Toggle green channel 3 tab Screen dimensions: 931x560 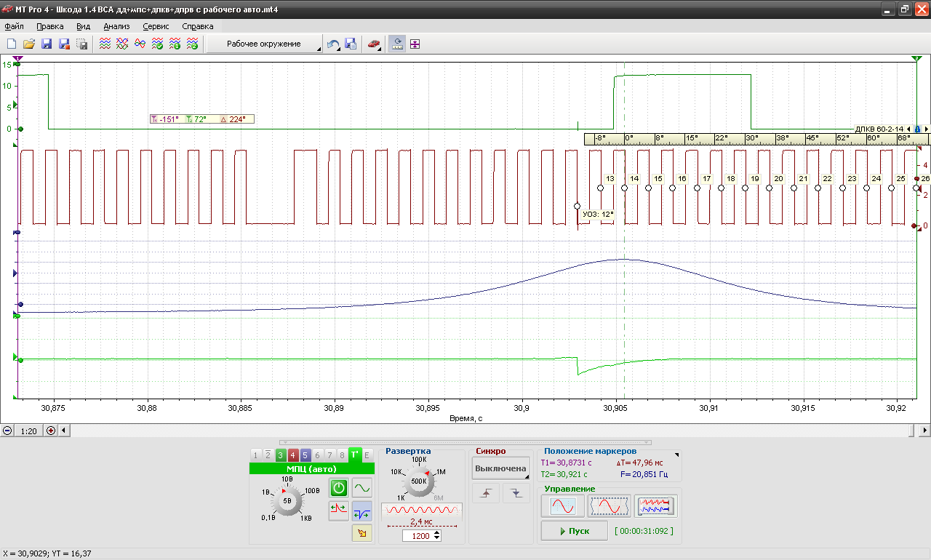click(x=280, y=455)
